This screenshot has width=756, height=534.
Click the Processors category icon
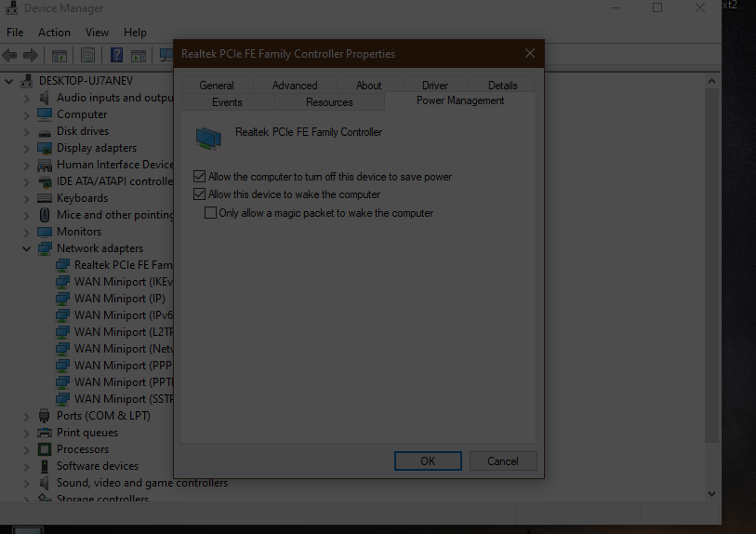(45, 449)
